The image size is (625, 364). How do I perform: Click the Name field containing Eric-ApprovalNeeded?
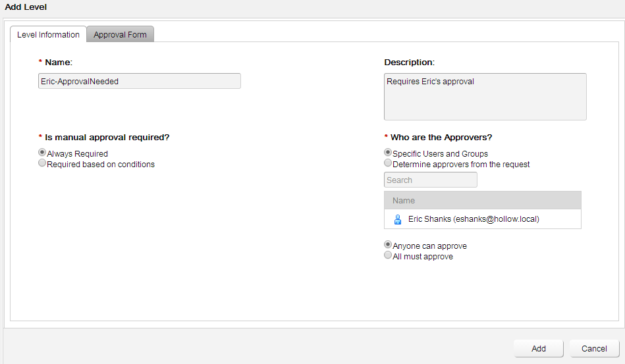coord(139,81)
